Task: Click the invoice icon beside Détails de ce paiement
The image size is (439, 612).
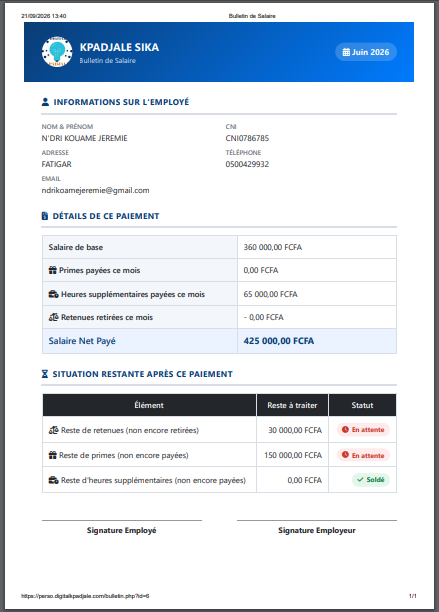Action: pyautogui.click(x=45, y=216)
